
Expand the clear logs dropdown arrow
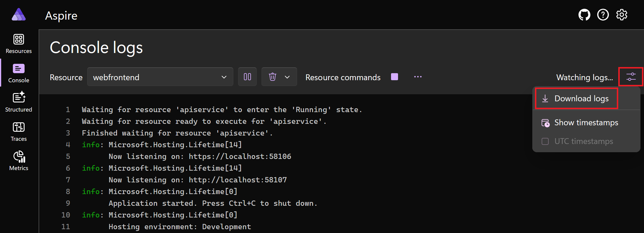click(287, 77)
